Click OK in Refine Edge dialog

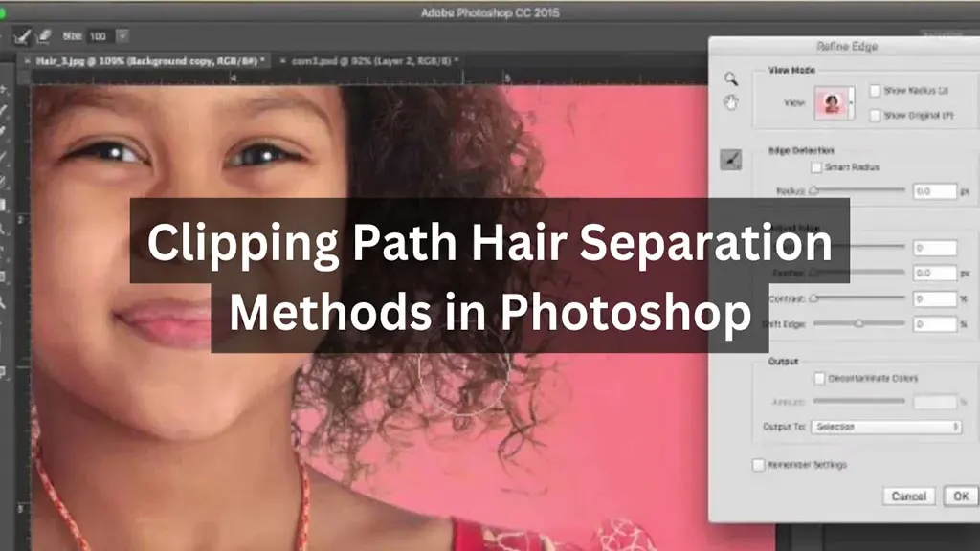(x=961, y=496)
